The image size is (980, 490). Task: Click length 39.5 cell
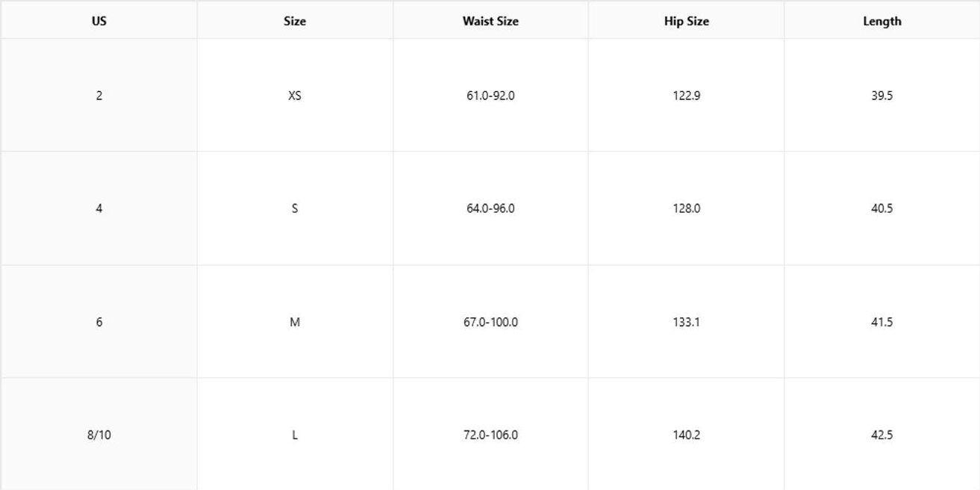point(882,96)
